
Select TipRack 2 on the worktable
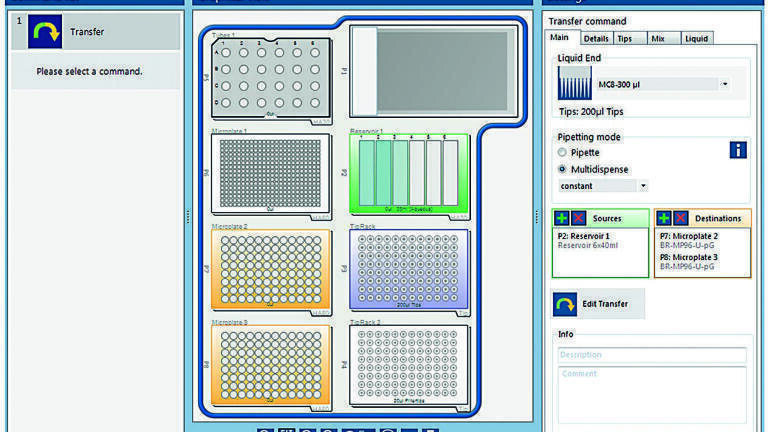click(409, 365)
